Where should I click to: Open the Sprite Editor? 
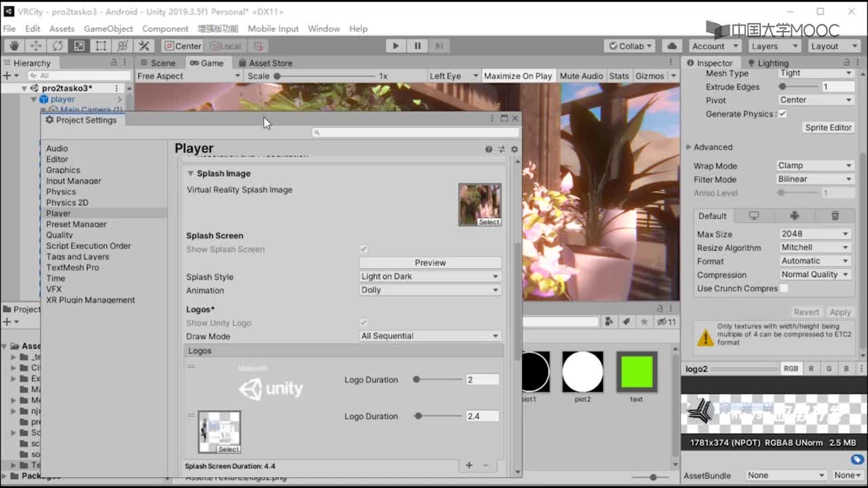coord(828,127)
